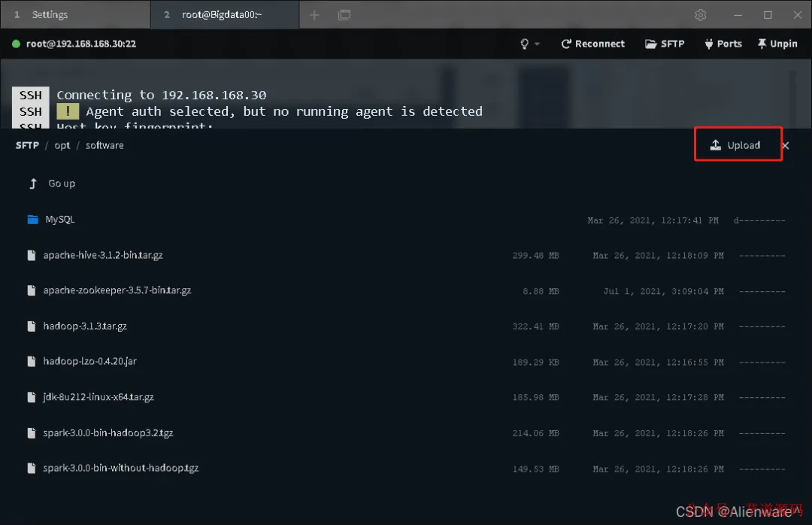
Task: Select jdk-8u212-linux-x64.tar.gz file
Action: (x=98, y=397)
